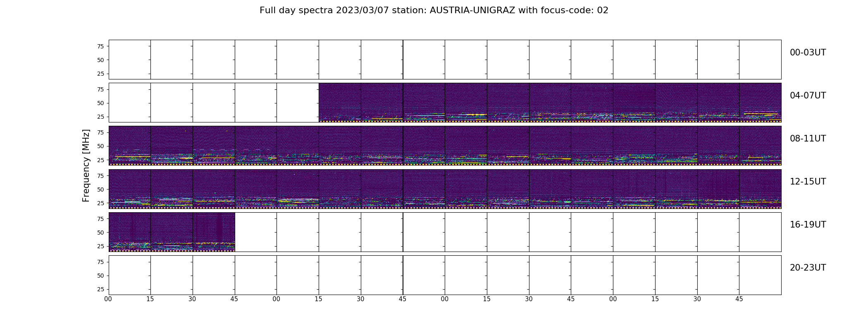Click the 25 tick of the 00-03UT row
Screen dimensions: 868x331
pyautogui.click(x=100, y=74)
